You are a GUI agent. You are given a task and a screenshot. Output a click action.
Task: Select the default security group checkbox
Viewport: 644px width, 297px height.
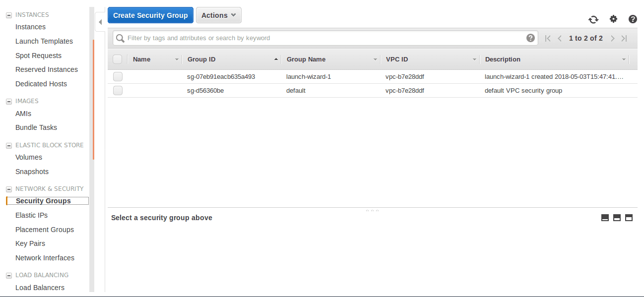pos(118,91)
